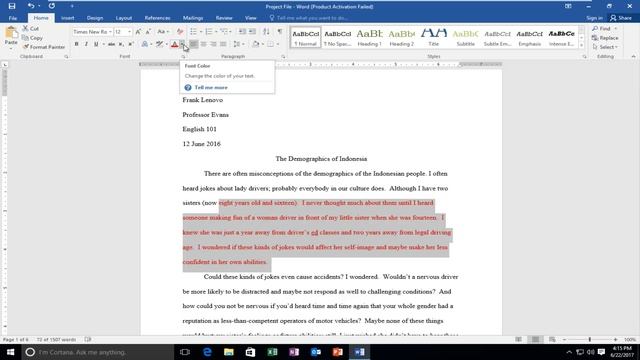Screen dimensions: 640x360
Task: Increase font size with Grow Font
Action: pyautogui.click(x=138, y=32)
